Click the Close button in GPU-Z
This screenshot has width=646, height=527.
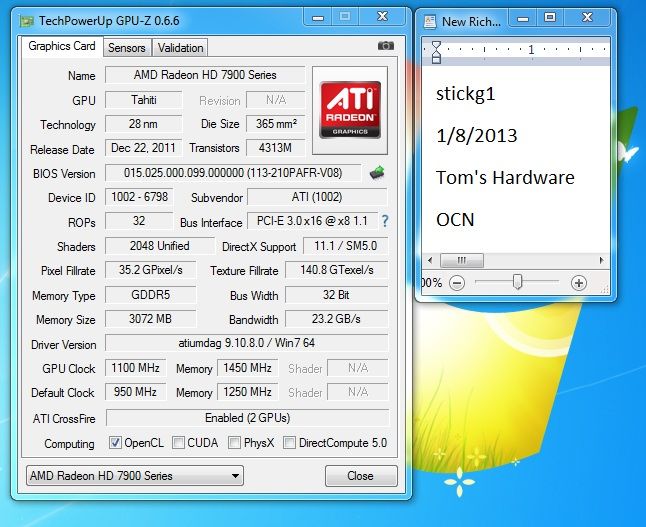pos(361,476)
